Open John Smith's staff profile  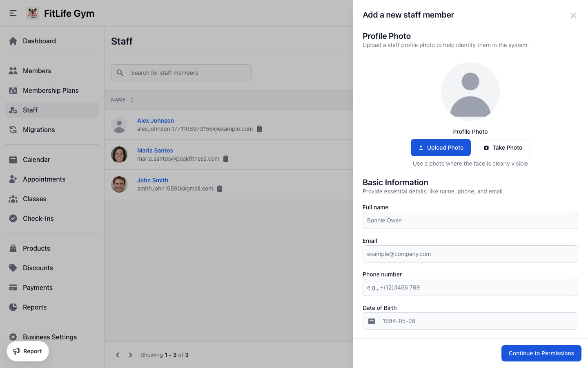152,180
